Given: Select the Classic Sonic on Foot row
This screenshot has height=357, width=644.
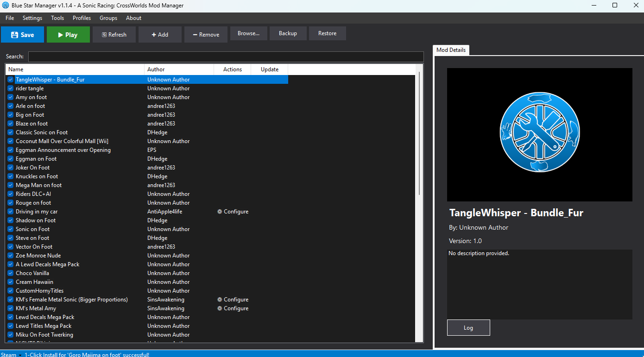Looking at the screenshot, I should coord(147,132).
